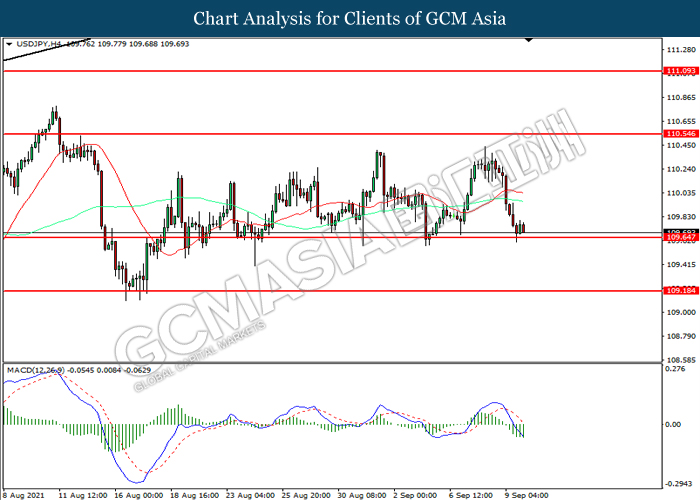Click the '11 Aug 12:00' time axis label
700x500 pixels.
[83, 495]
